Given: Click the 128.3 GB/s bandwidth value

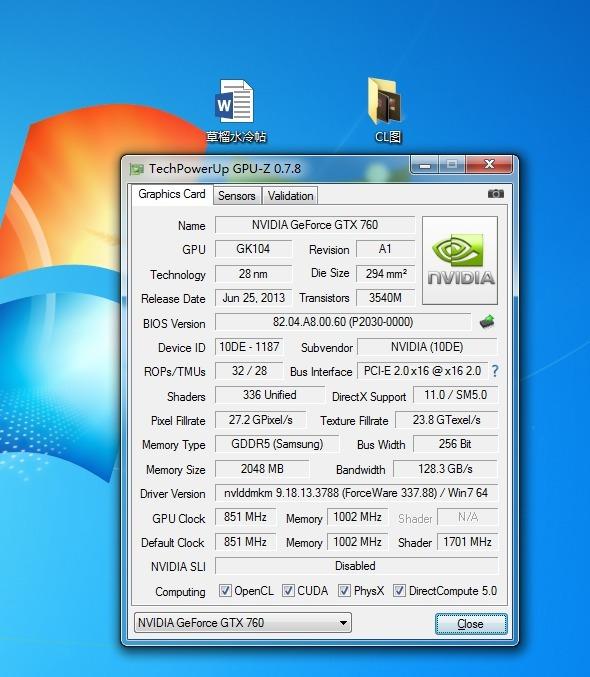Looking at the screenshot, I should click(445, 469).
